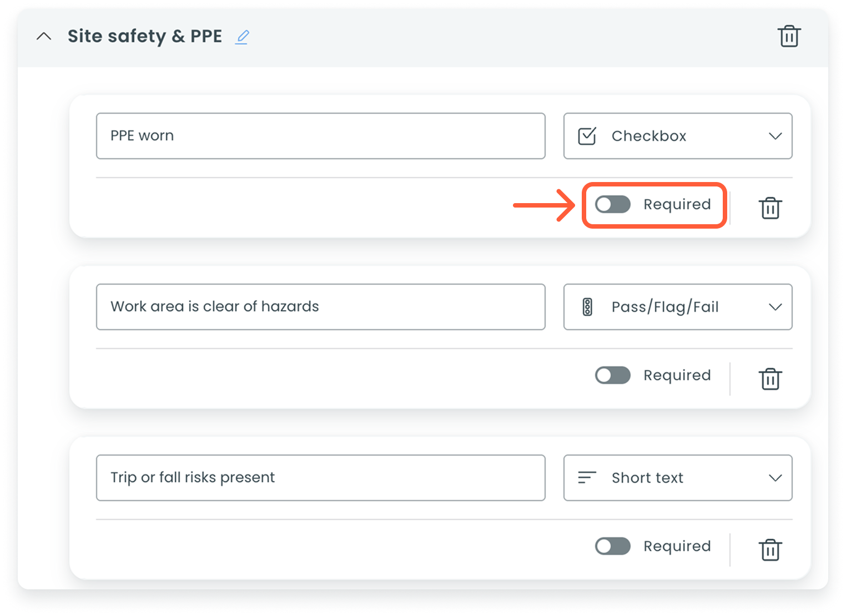
Task: Click the Required label on PPE worn
Action: click(x=677, y=204)
